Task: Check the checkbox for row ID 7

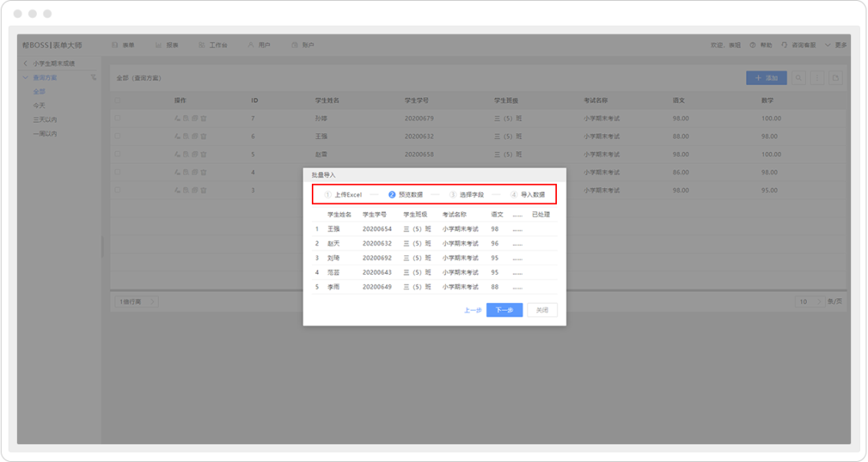Action: [x=118, y=118]
